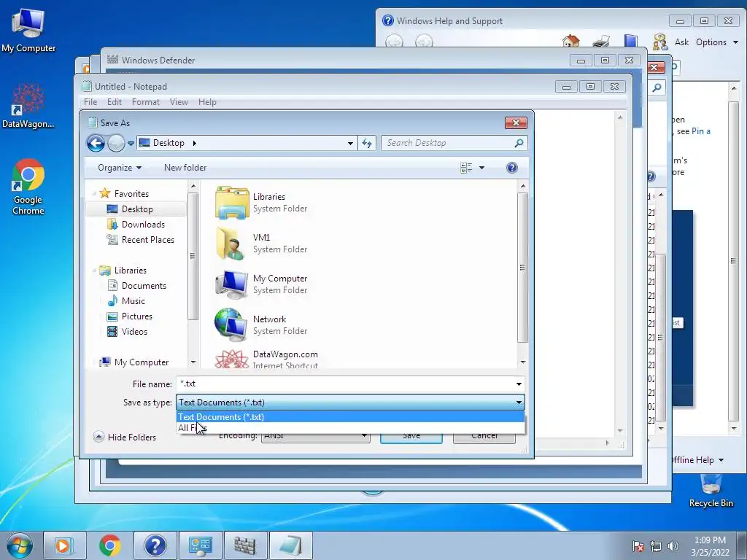Click the My Computer icon in file list
The height and width of the screenshot is (560, 747).
pyautogui.click(x=231, y=284)
